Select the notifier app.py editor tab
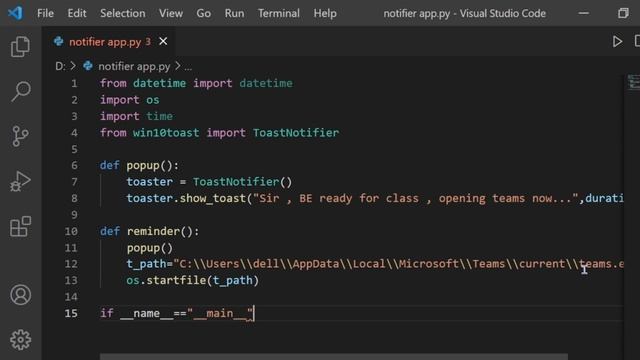 [x=109, y=42]
